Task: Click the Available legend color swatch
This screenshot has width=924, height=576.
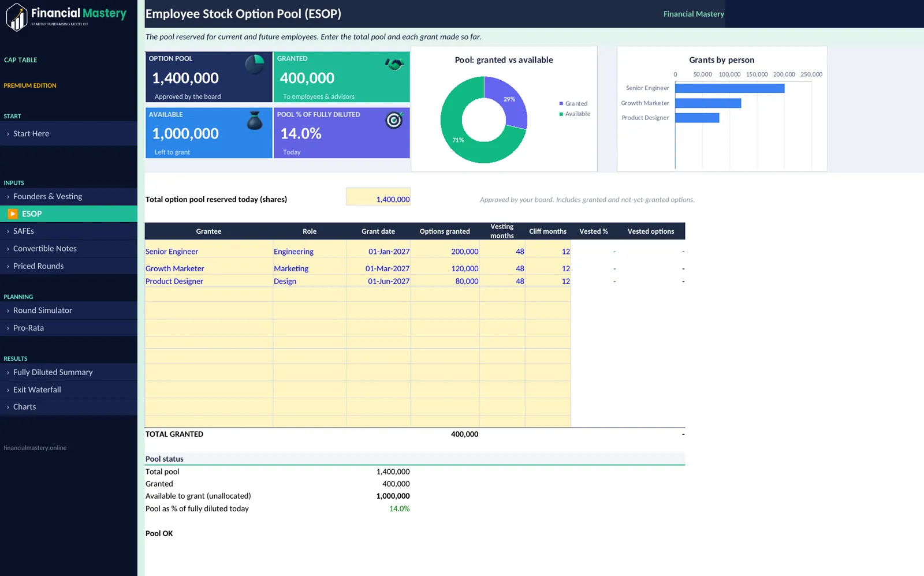Action: pyautogui.click(x=561, y=114)
